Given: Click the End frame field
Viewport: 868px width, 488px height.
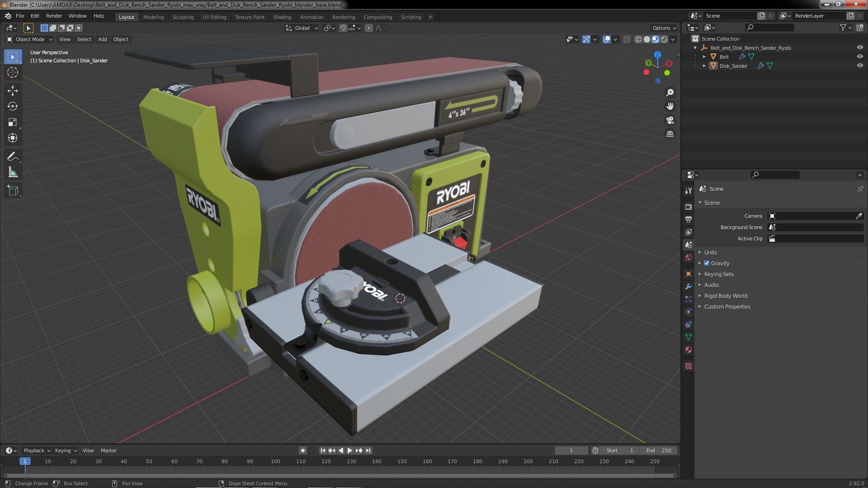Looking at the screenshot, I should (x=659, y=451).
